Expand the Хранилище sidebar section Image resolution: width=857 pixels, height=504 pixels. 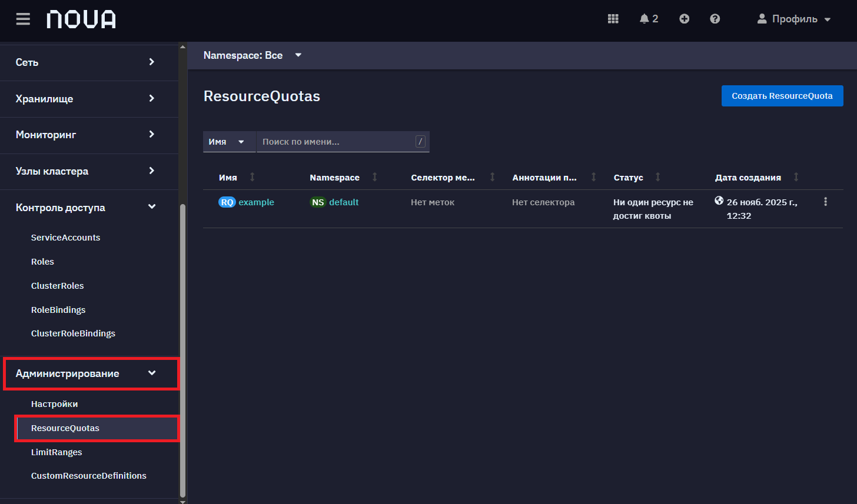pos(89,99)
